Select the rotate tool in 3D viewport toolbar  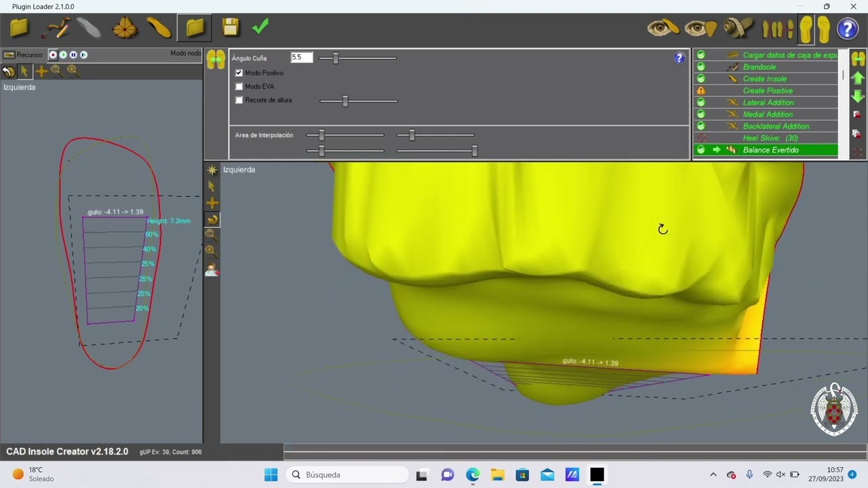[212, 219]
